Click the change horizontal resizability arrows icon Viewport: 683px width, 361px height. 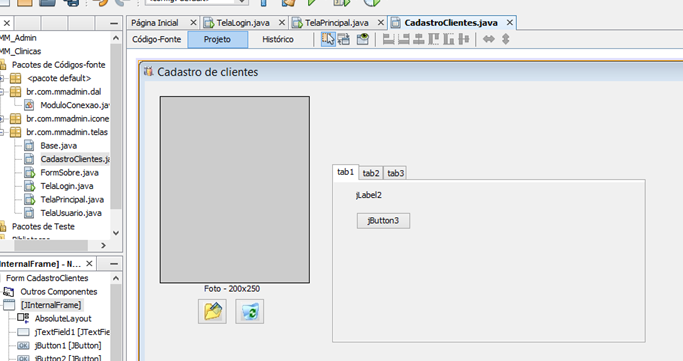(x=489, y=39)
